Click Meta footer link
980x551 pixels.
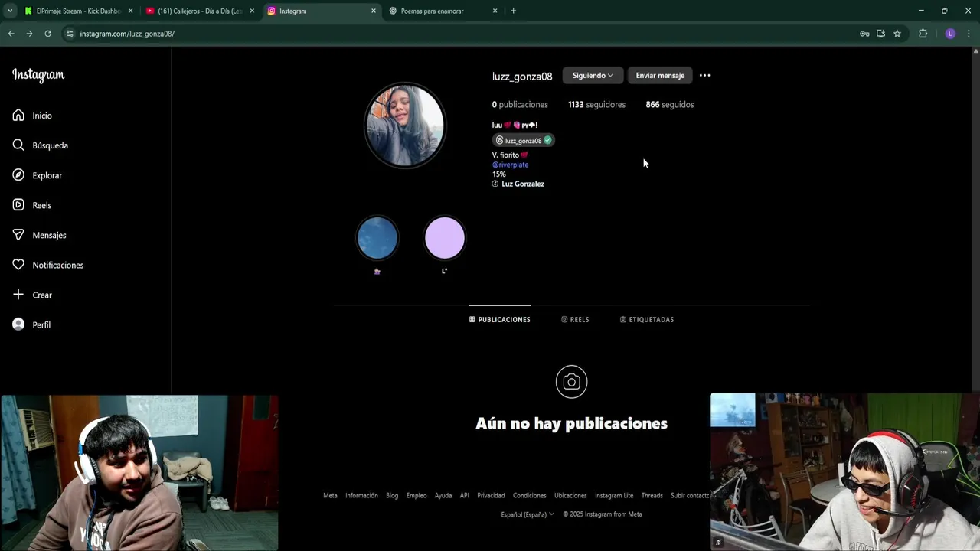pos(330,496)
